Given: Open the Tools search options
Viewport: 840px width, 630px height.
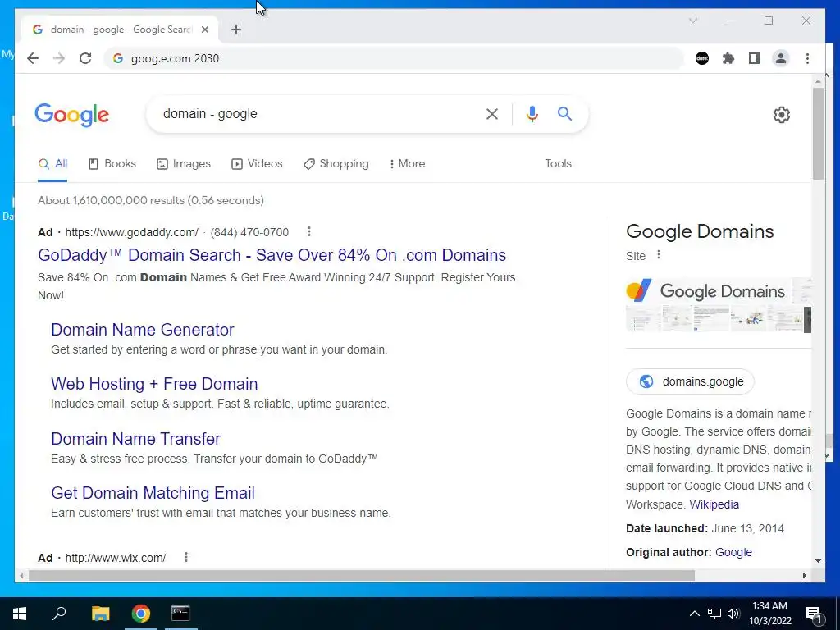Looking at the screenshot, I should coord(558,163).
